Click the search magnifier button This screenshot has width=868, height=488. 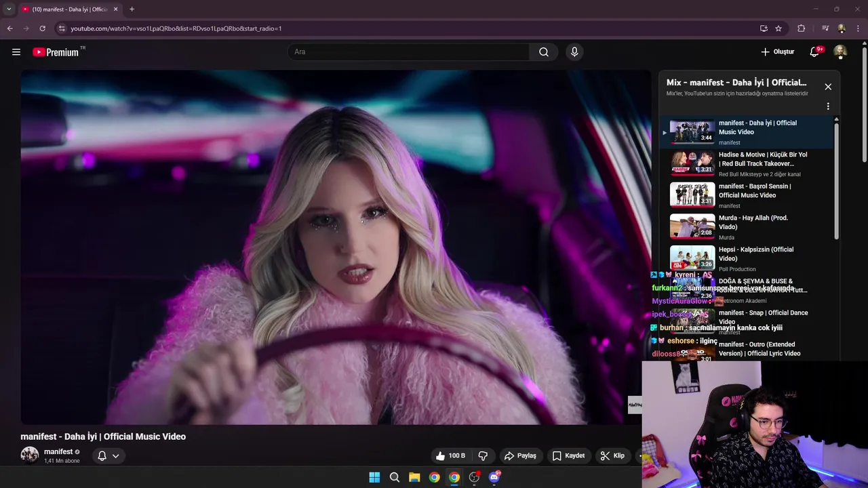[544, 52]
